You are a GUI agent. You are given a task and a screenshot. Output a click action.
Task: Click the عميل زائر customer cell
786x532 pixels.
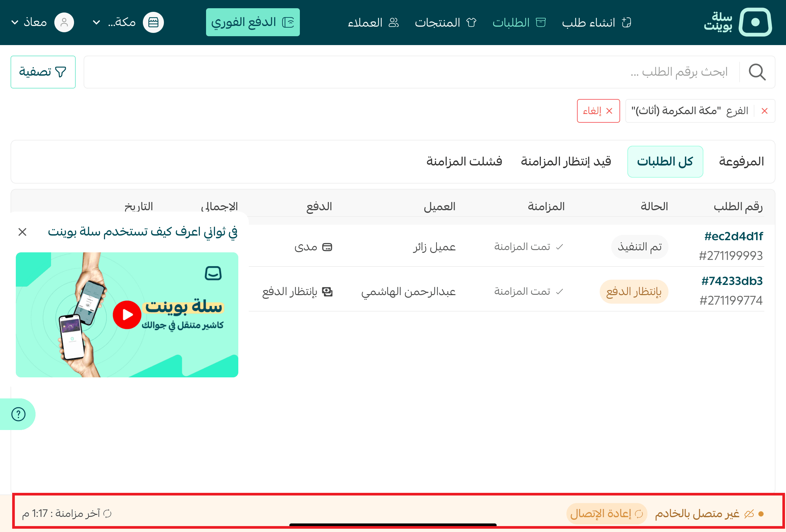(x=434, y=247)
